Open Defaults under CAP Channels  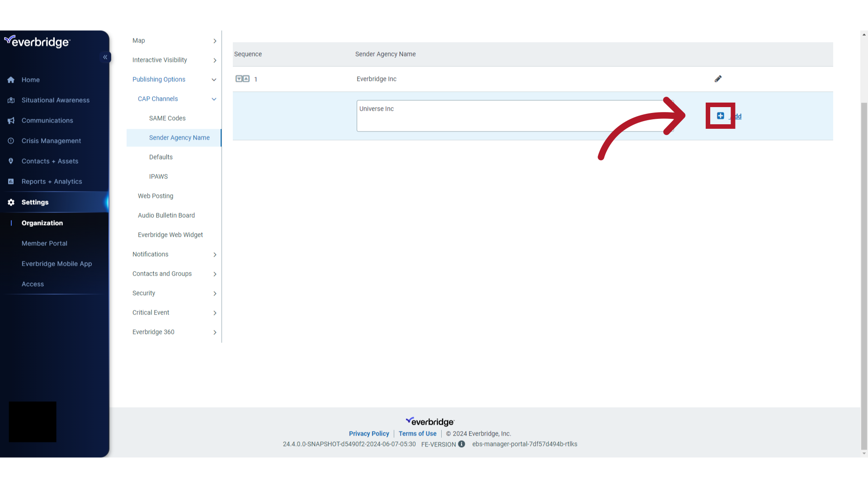coord(161,157)
